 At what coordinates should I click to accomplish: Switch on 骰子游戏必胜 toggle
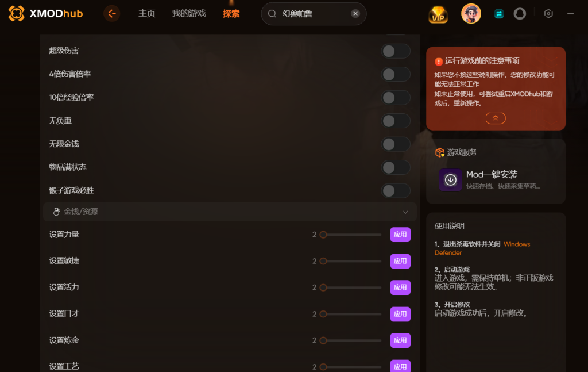(396, 191)
